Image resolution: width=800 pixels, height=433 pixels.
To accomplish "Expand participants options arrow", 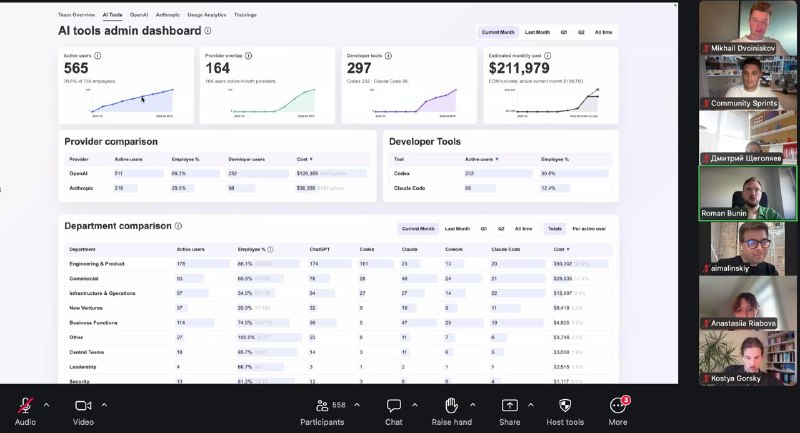I will 357,405.
